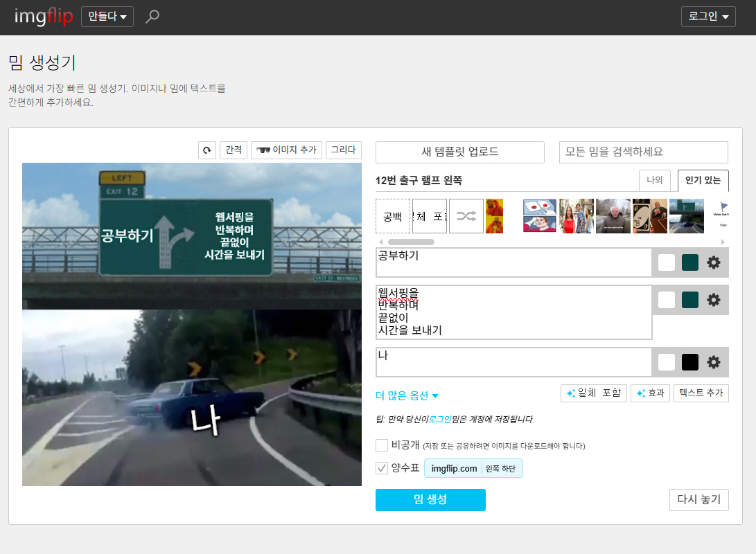Open the black outline color swatch for 나
The width and height of the screenshot is (756, 554).
click(x=689, y=361)
